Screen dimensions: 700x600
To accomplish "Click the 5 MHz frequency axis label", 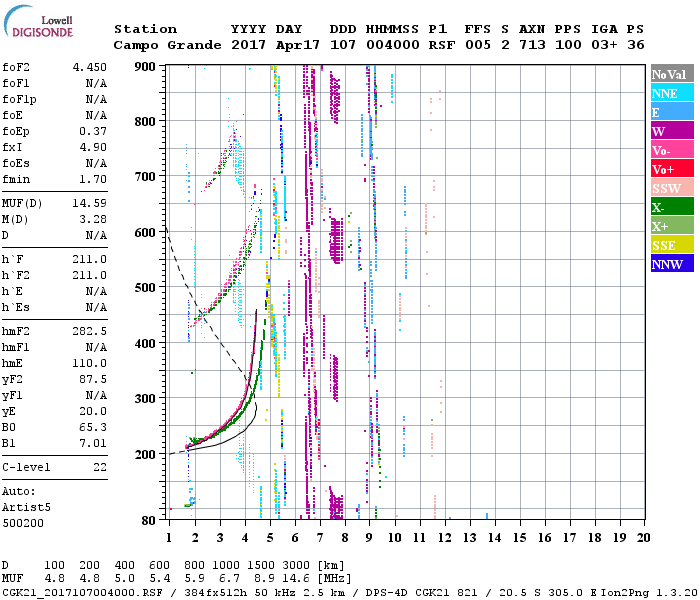I will 270,538.
